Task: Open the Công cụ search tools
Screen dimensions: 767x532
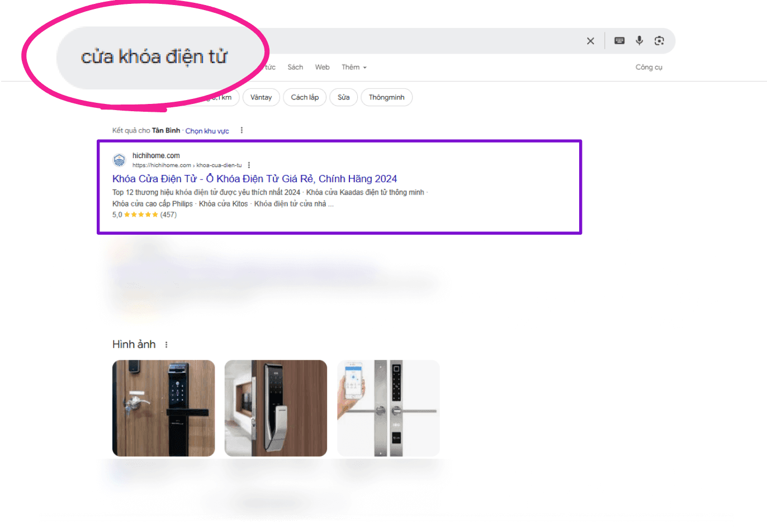Action: (x=648, y=67)
